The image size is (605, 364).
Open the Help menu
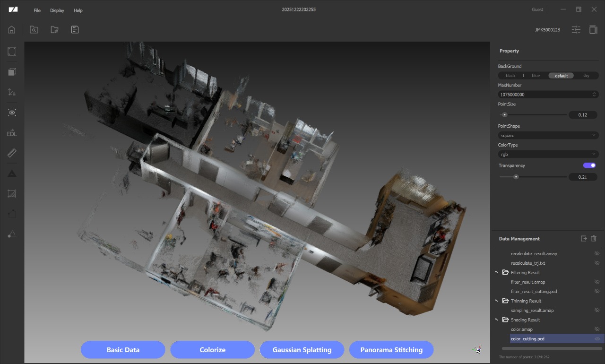point(78,10)
